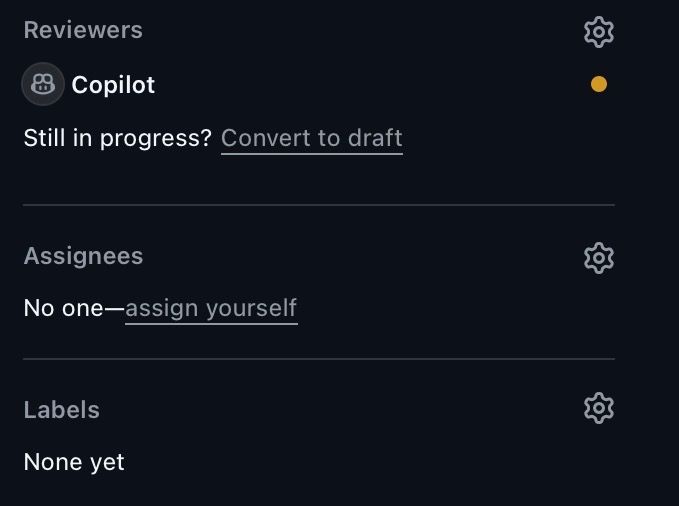679x506 pixels.
Task: Open the Labels gear settings
Action: click(598, 408)
